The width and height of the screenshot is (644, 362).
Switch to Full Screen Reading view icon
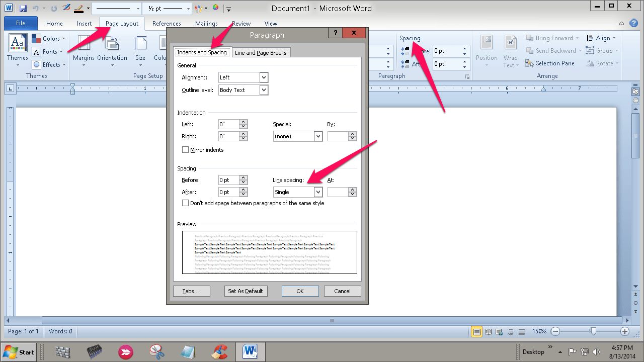click(x=488, y=331)
